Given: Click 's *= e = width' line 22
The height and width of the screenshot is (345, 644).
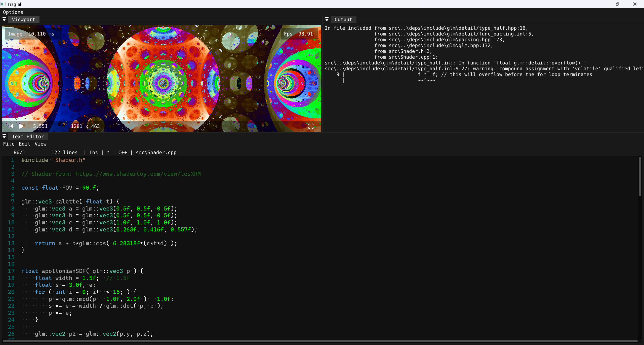Looking at the screenshot, I should (106, 306).
